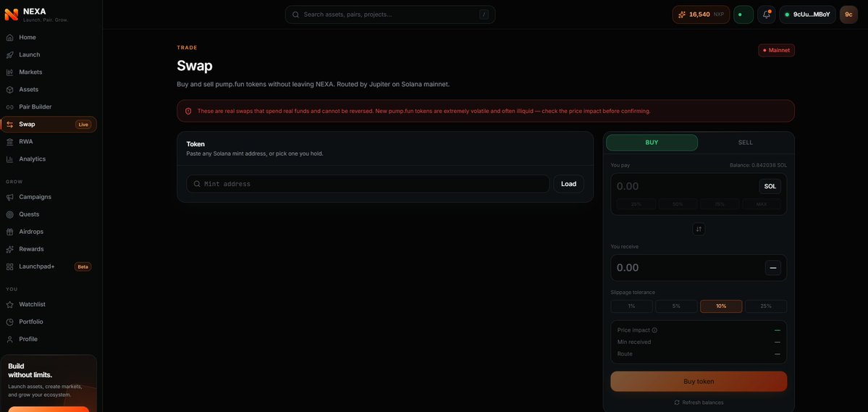Click the Launch rocket icon
868x412 pixels.
pyautogui.click(x=9, y=55)
